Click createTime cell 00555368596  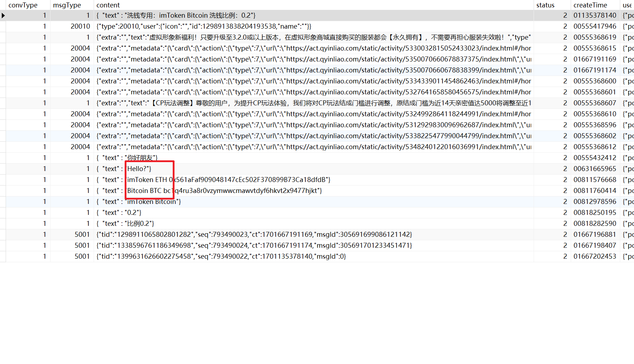595,125
